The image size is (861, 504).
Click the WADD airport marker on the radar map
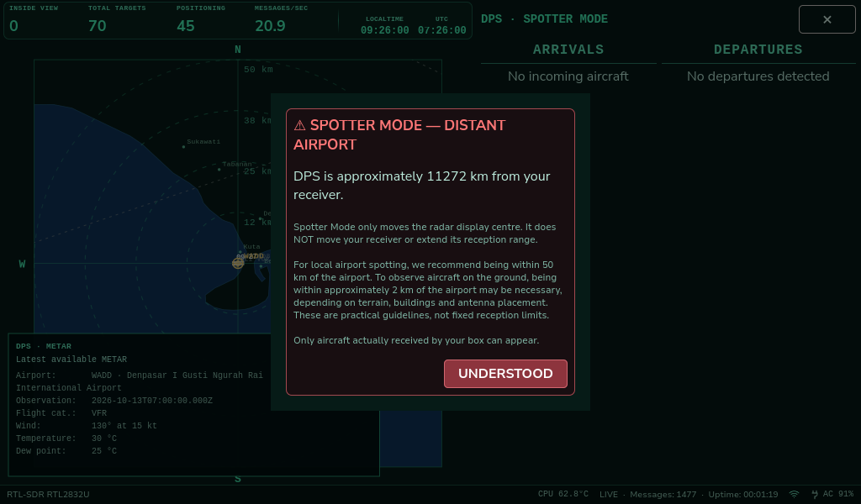click(x=238, y=263)
